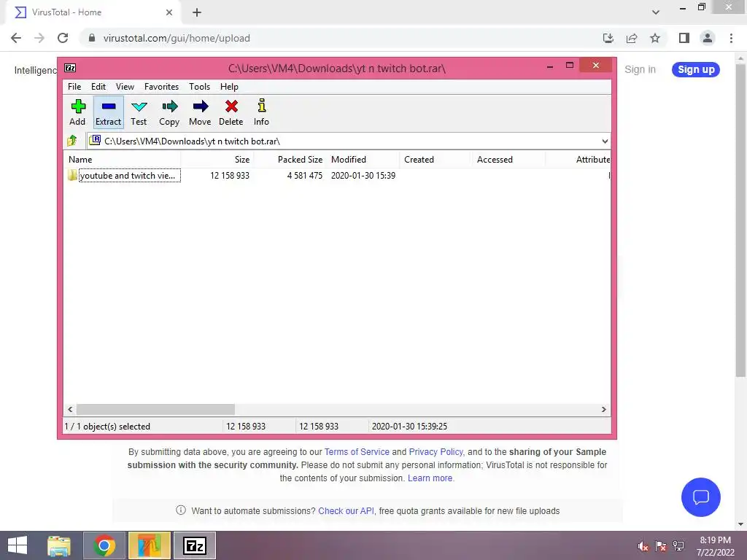Click the horizontal scrollbar thumb
This screenshot has width=747, height=560.
click(x=156, y=409)
